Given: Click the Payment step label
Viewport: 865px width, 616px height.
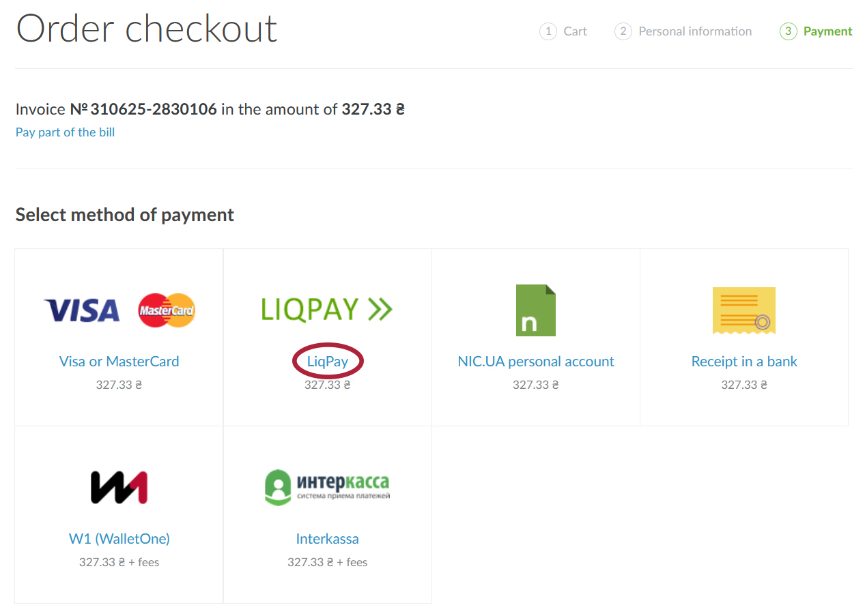Looking at the screenshot, I should pyautogui.click(x=827, y=31).
